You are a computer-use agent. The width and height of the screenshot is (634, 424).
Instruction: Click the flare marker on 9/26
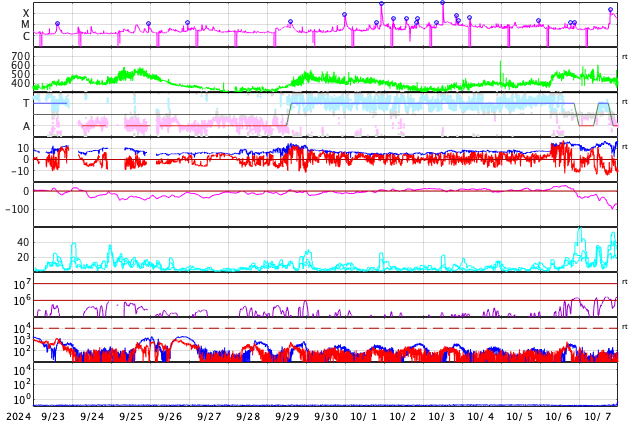[187, 23]
